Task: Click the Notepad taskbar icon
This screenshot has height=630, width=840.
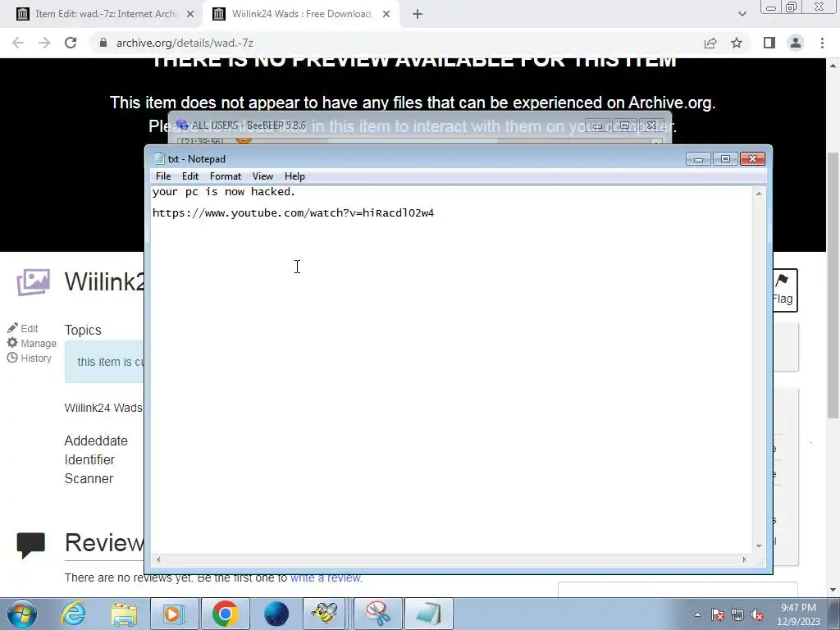Action: (x=428, y=614)
